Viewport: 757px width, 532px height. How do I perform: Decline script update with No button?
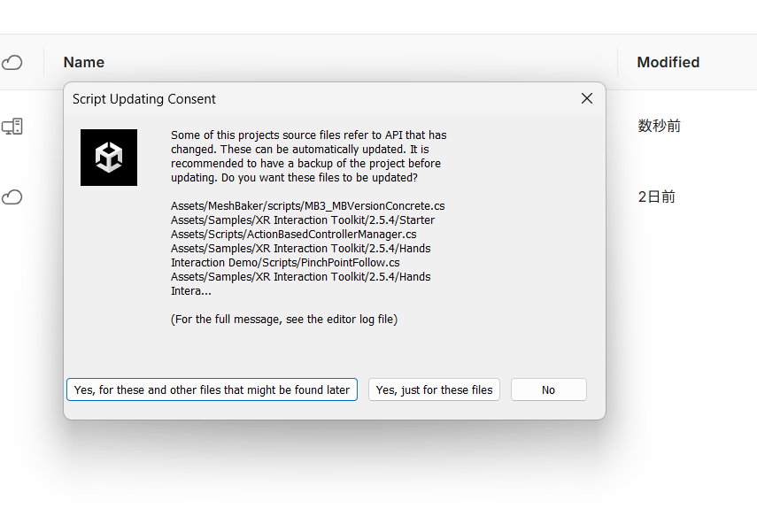[548, 389]
